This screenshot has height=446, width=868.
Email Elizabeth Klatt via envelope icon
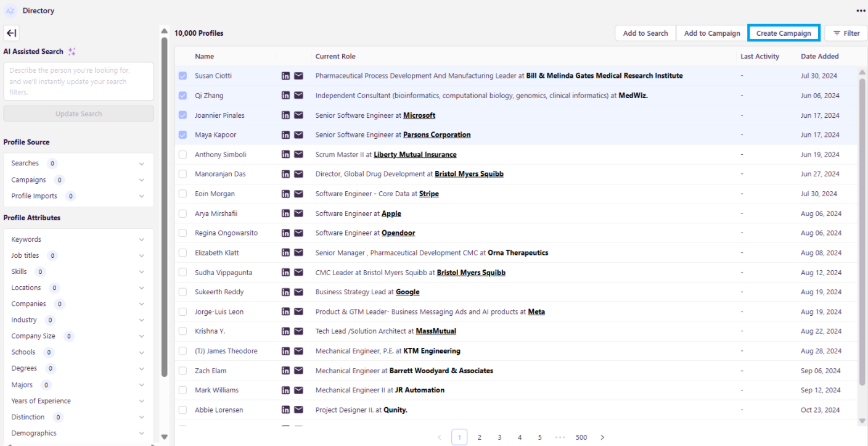point(298,253)
